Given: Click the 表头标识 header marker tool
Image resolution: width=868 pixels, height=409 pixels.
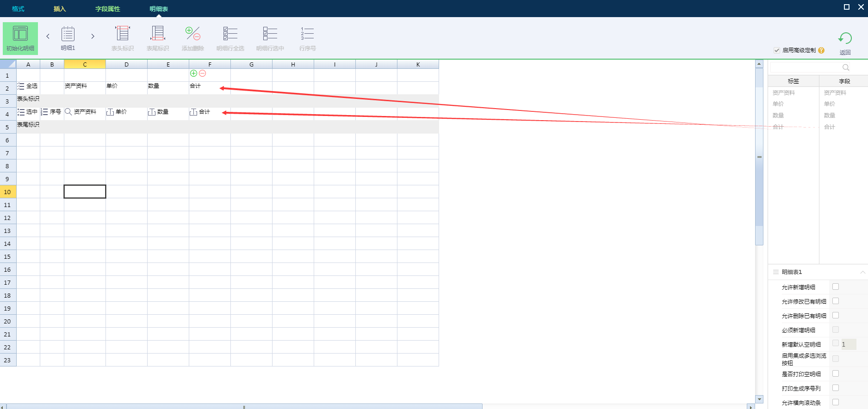Looking at the screenshot, I should (x=123, y=34).
